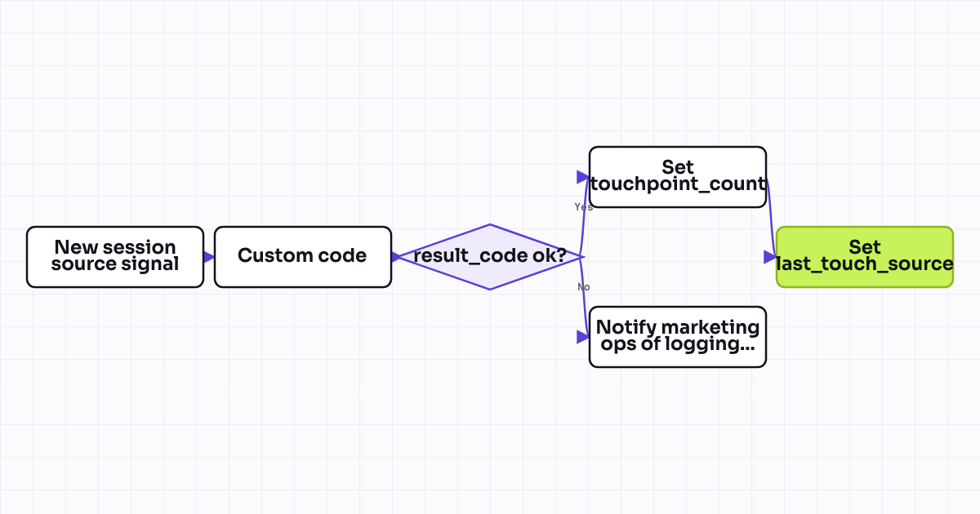This screenshot has width=980, height=514.
Task: Click the Yes branch label
Action: pyautogui.click(x=584, y=207)
